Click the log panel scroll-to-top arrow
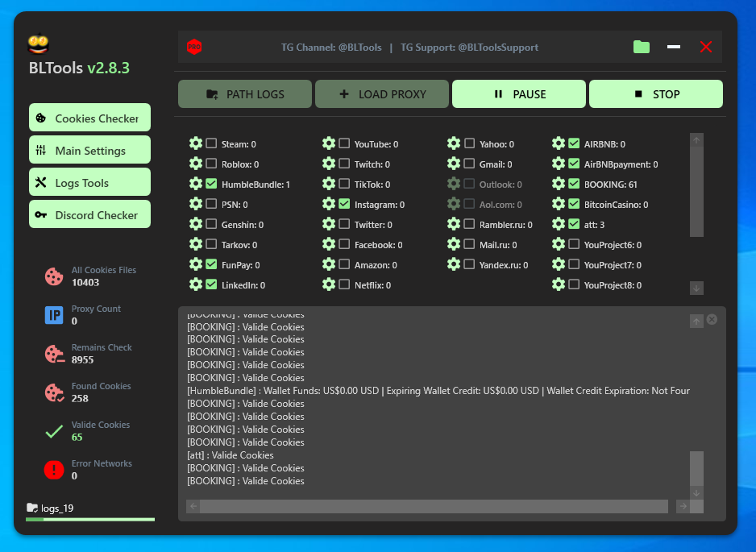This screenshot has width=756, height=552. tap(696, 321)
